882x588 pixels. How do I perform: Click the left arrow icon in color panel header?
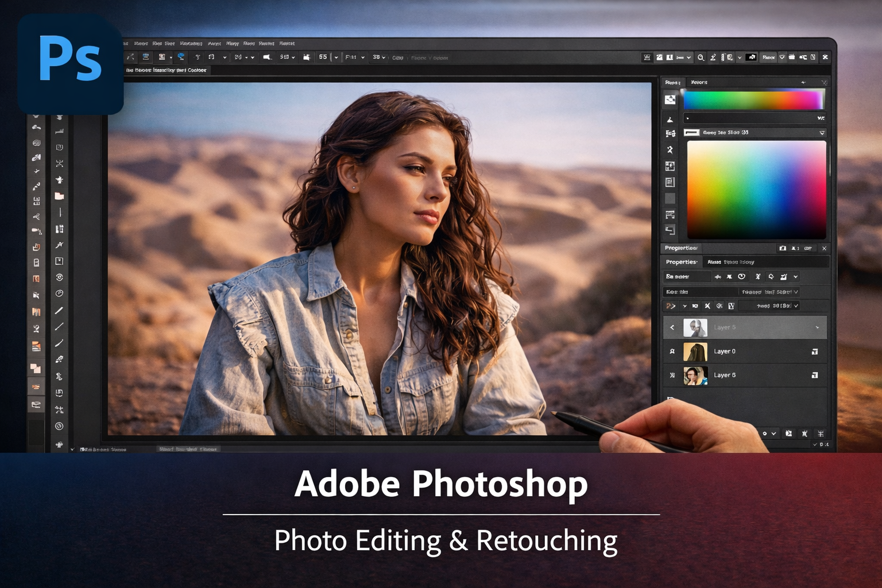pyautogui.click(x=803, y=83)
